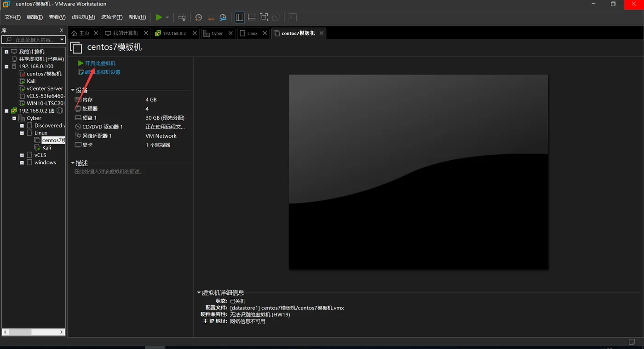Click the 内存 memory device row
Screen dimensions: 644x349
tap(131, 99)
